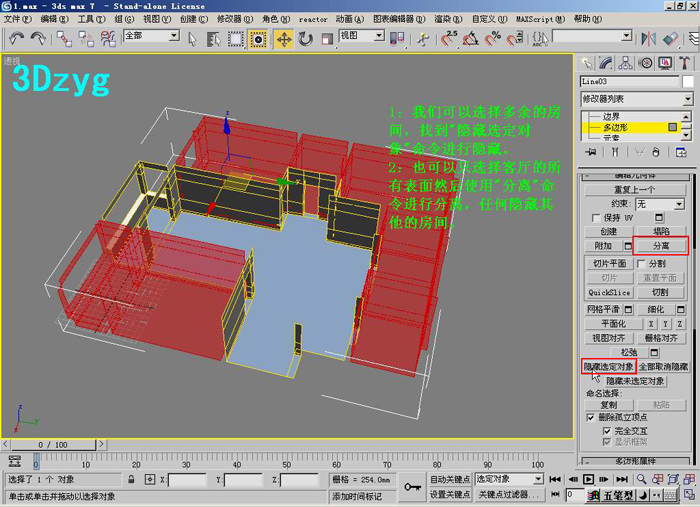Open the Modify command panel tab
The image size is (700, 507).
(x=606, y=63)
